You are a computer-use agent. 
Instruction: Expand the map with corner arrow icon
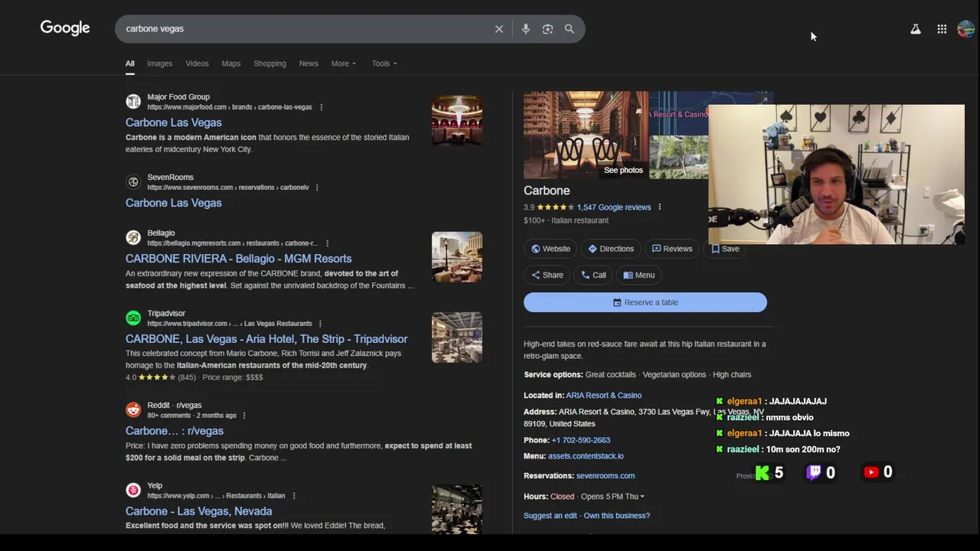point(763,100)
